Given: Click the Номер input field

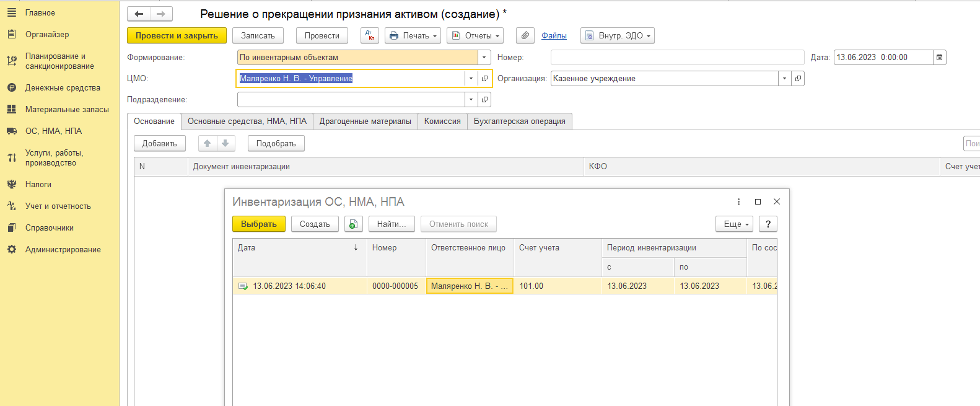Looking at the screenshot, I should [677, 58].
